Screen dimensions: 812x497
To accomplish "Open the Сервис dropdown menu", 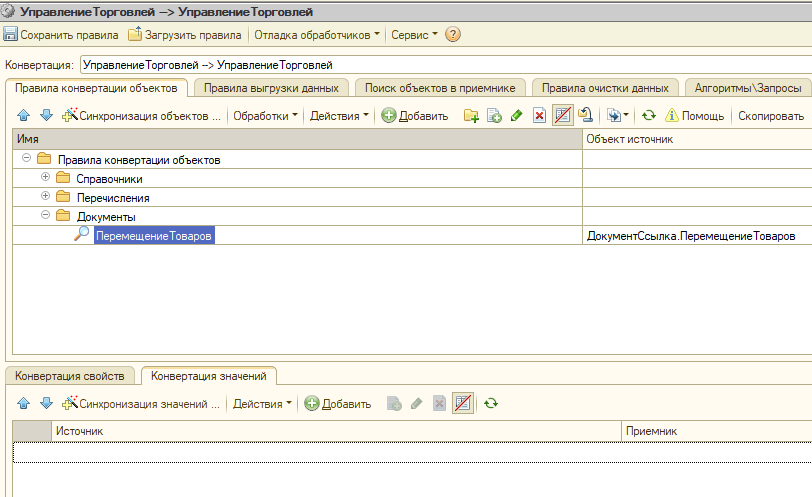I will click(x=414, y=35).
